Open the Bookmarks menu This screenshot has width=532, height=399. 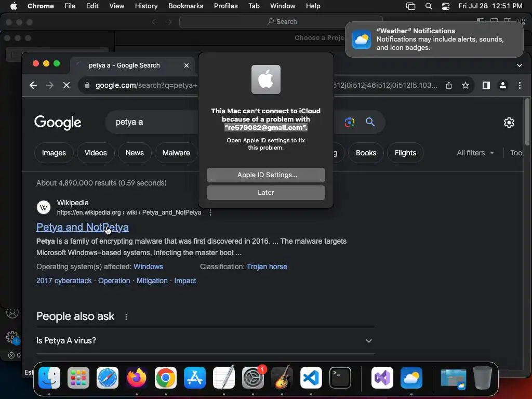[x=185, y=6]
